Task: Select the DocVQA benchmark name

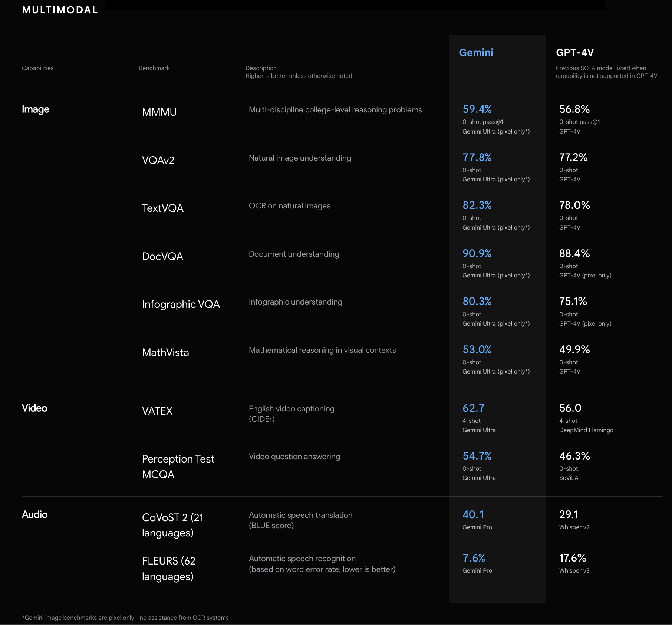Action: click(x=162, y=256)
